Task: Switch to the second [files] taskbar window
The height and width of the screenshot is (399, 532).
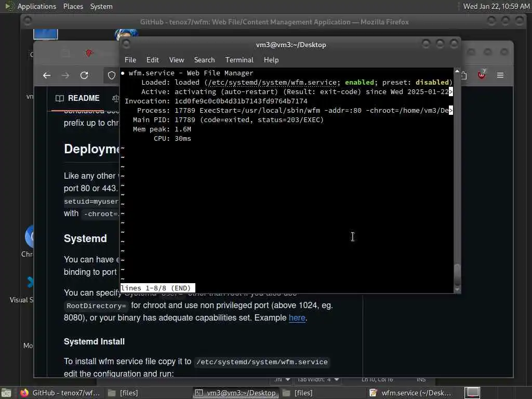Action: [x=298, y=393]
